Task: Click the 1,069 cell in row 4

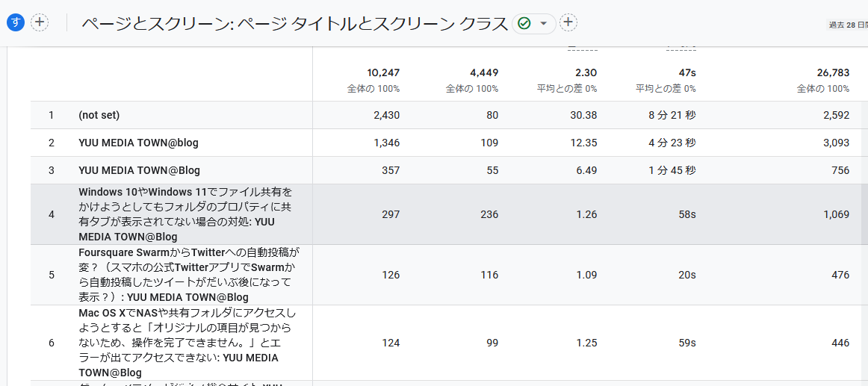Action: pos(836,214)
